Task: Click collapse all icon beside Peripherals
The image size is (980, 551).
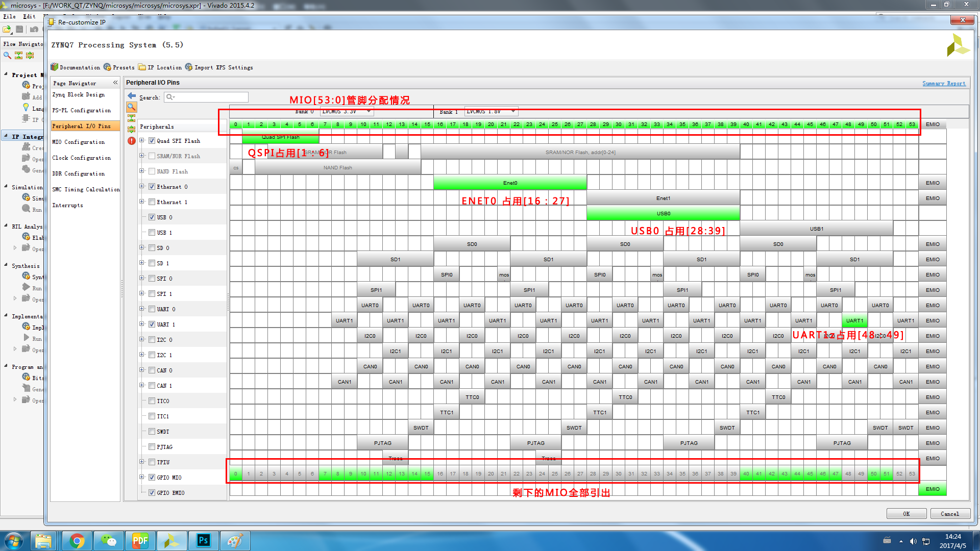Action: [x=132, y=118]
